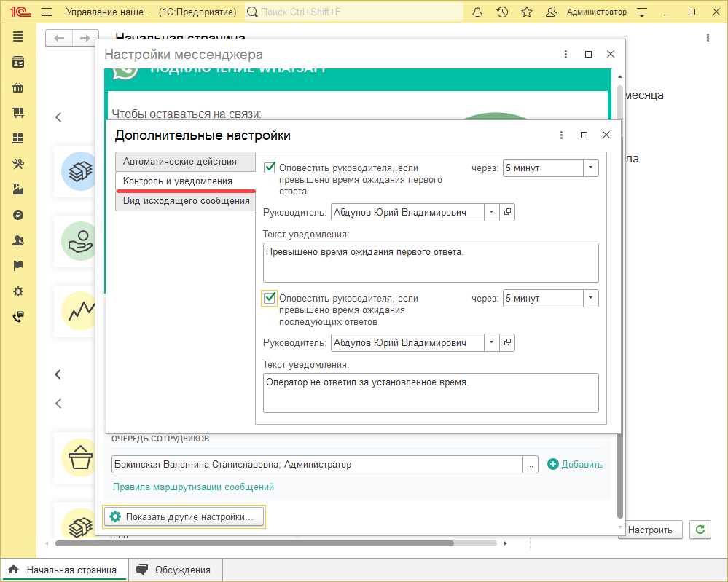Open history clock icon in title bar

tap(501, 12)
